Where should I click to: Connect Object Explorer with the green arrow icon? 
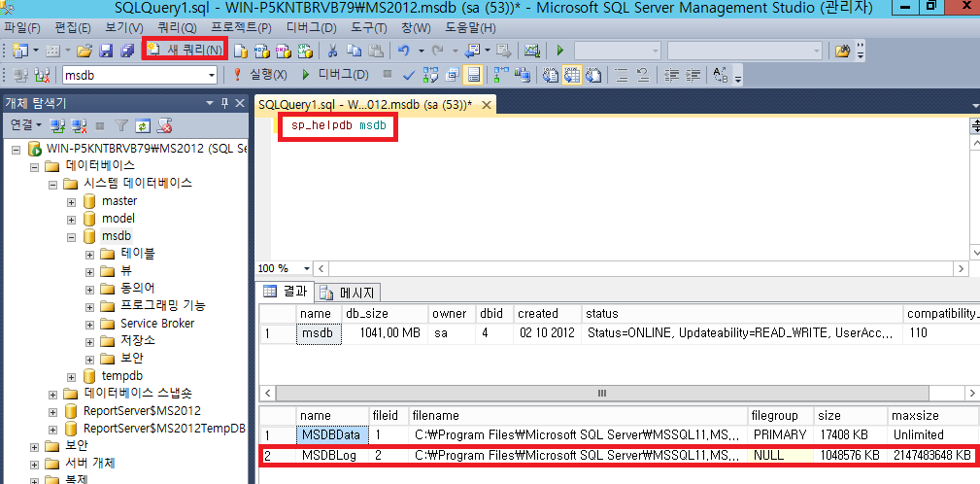pos(57,125)
